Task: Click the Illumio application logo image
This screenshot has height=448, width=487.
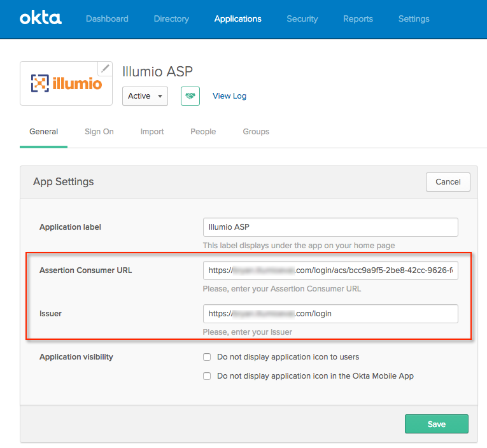Action: tap(66, 83)
